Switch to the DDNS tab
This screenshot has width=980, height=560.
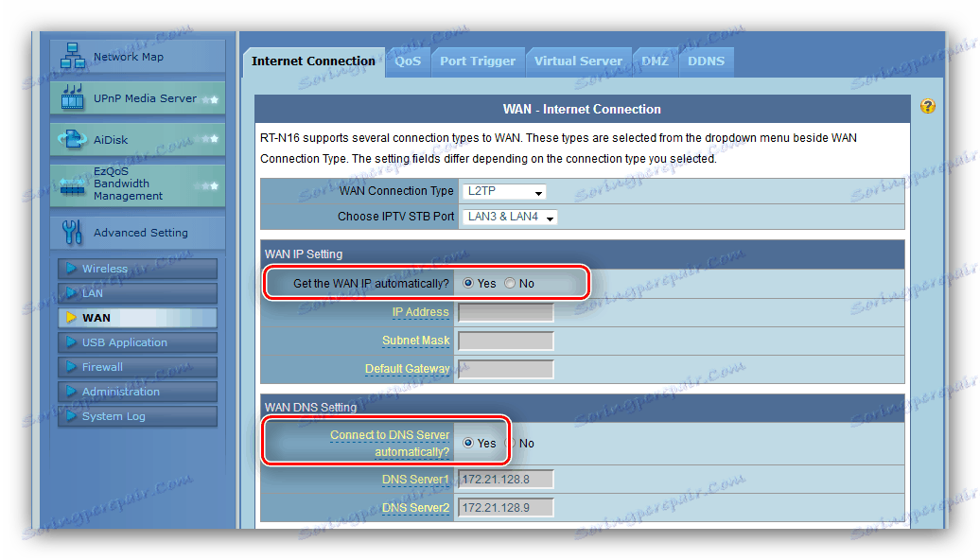(x=707, y=61)
